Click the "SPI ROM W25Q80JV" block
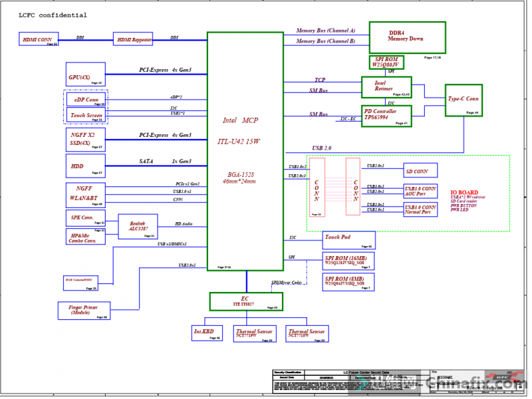The width and height of the screenshot is (532, 399). (386, 63)
